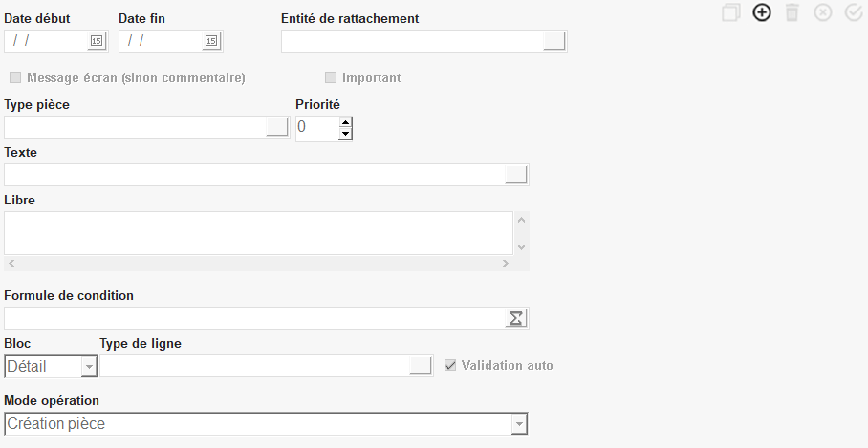Click the add (plus) icon
This screenshot has width=868, height=448.
coord(762,12)
